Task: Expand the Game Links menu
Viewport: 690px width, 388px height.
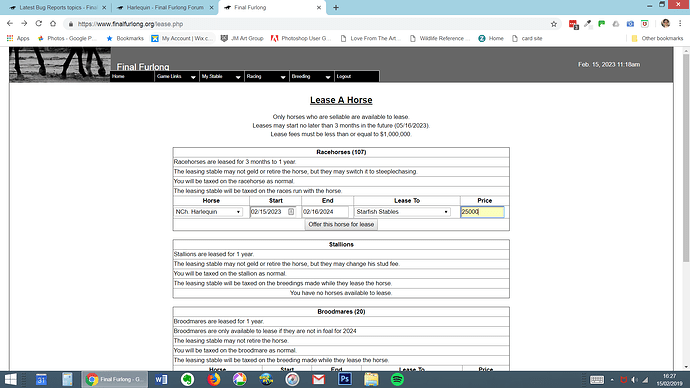Action: [176, 77]
